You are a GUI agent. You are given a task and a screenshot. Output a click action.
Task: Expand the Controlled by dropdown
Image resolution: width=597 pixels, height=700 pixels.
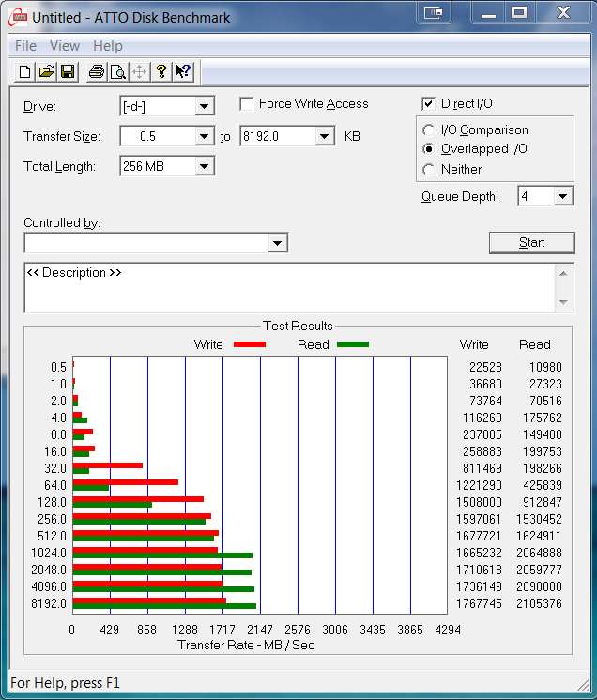(x=277, y=243)
